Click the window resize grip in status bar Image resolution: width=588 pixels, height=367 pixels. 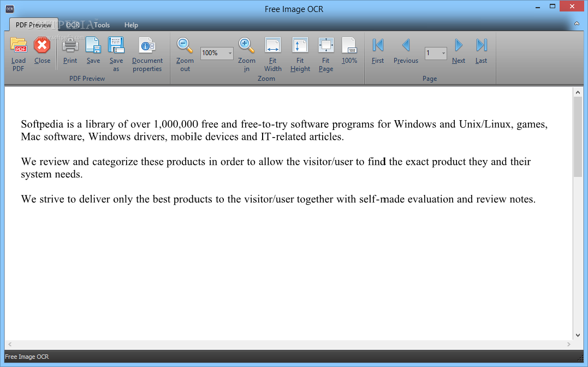(x=580, y=358)
